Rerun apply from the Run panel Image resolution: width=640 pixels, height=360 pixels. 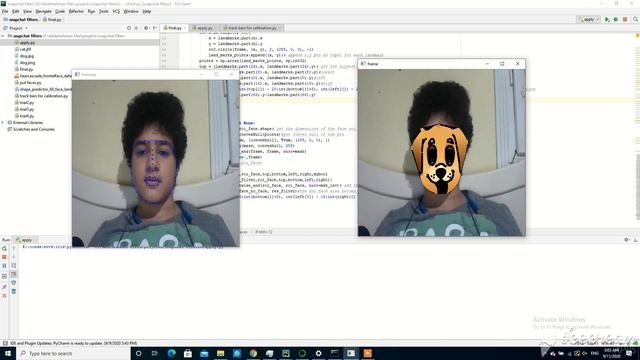click(4, 249)
